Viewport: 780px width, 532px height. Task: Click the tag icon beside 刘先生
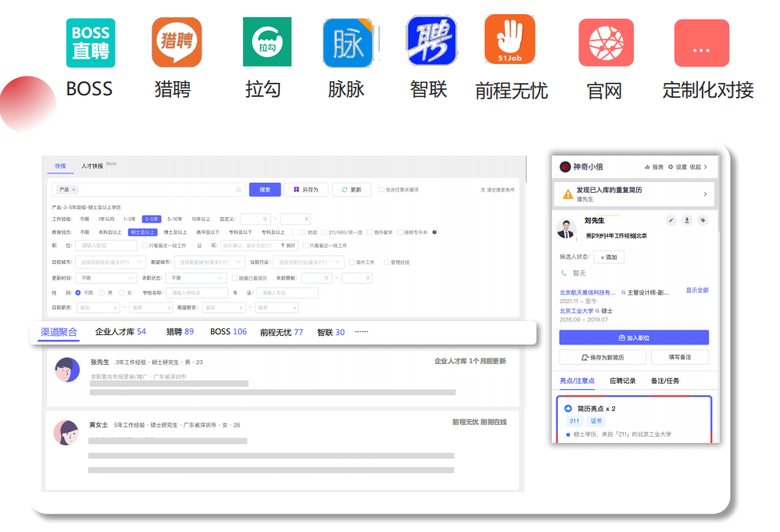coord(703,220)
